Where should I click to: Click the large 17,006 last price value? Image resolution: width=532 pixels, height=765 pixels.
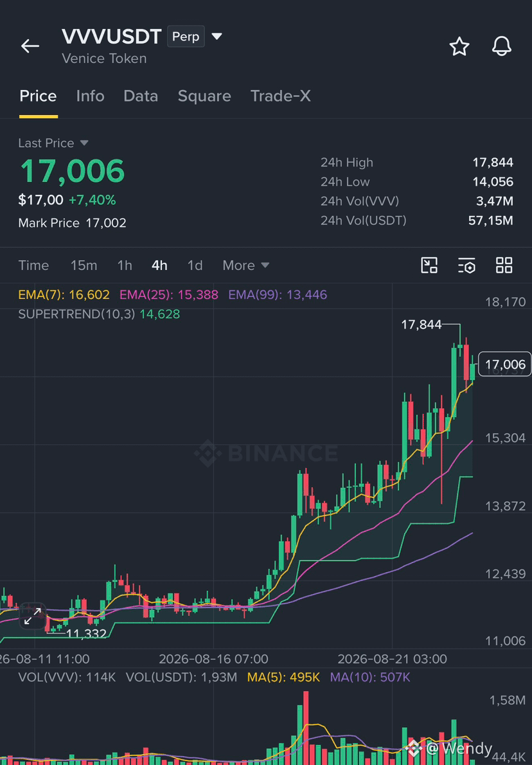[x=72, y=171]
